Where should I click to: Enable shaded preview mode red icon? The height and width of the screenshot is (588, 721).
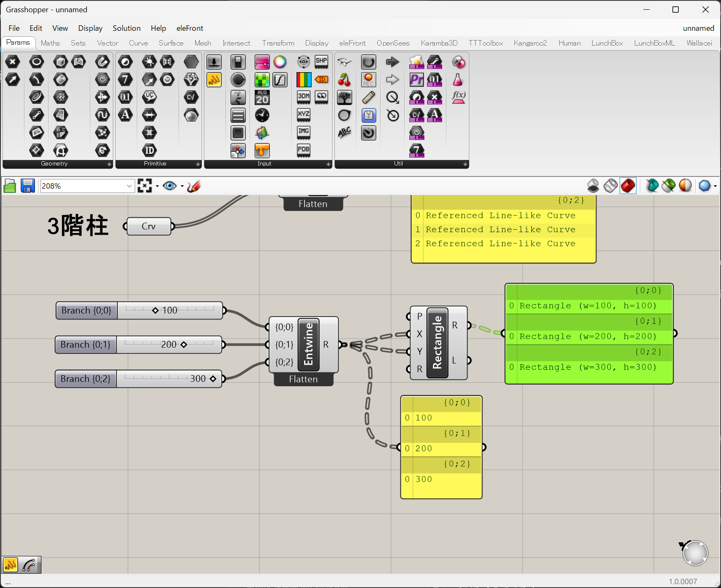[x=628, y=186]
